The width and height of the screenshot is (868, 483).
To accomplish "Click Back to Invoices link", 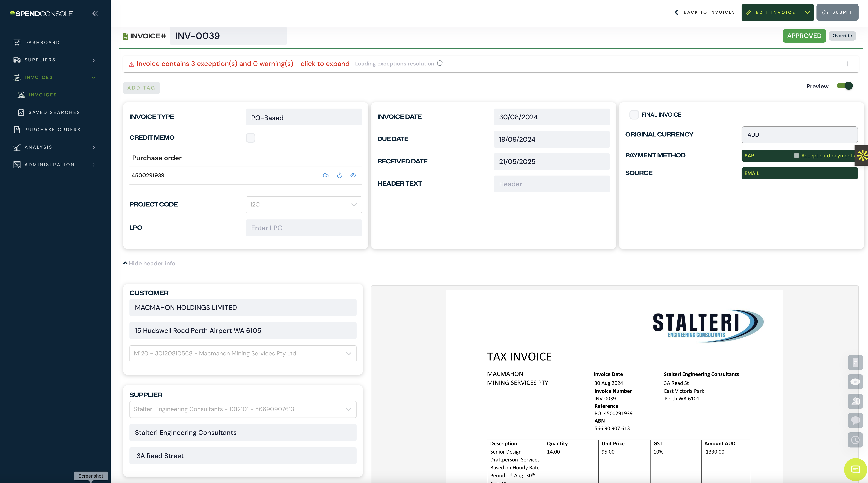I will coord(705,12).
